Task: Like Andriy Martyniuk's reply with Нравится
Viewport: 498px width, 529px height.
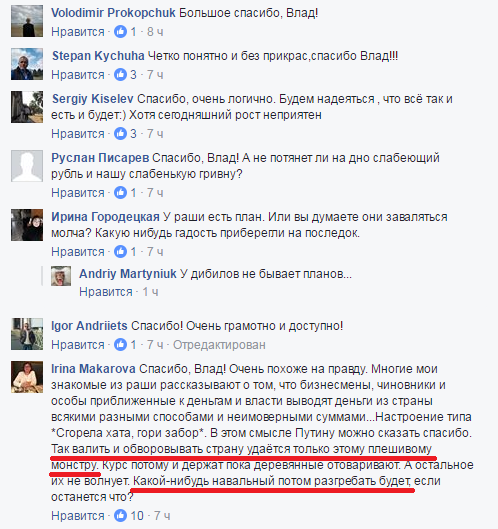Action: [x=106, y=292]
